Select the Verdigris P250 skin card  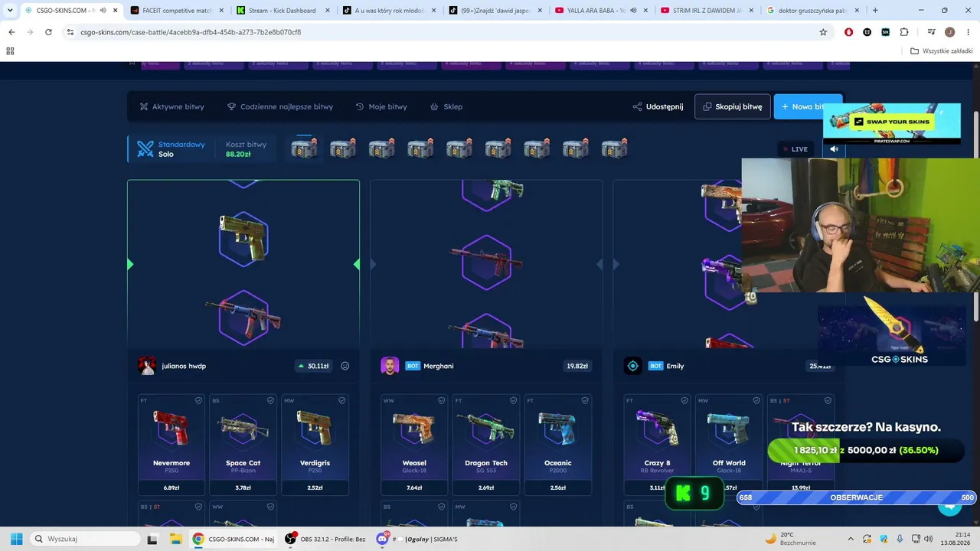pos(315,445)
